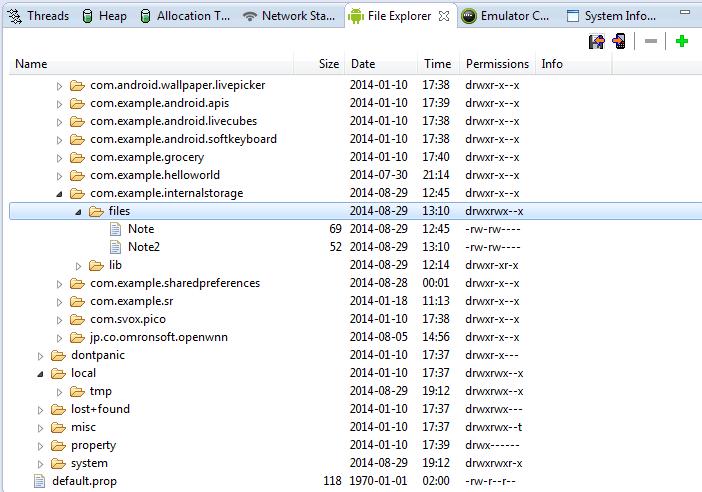Select the default.prop file
702x492 pixels.
click(x=84, y=481)
